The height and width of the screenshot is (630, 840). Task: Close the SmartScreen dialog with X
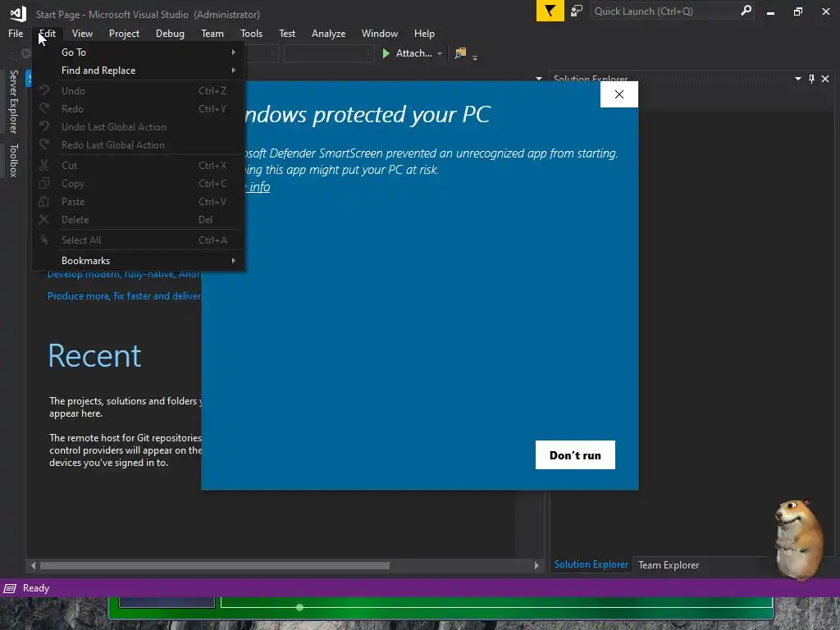pos(619,94)
